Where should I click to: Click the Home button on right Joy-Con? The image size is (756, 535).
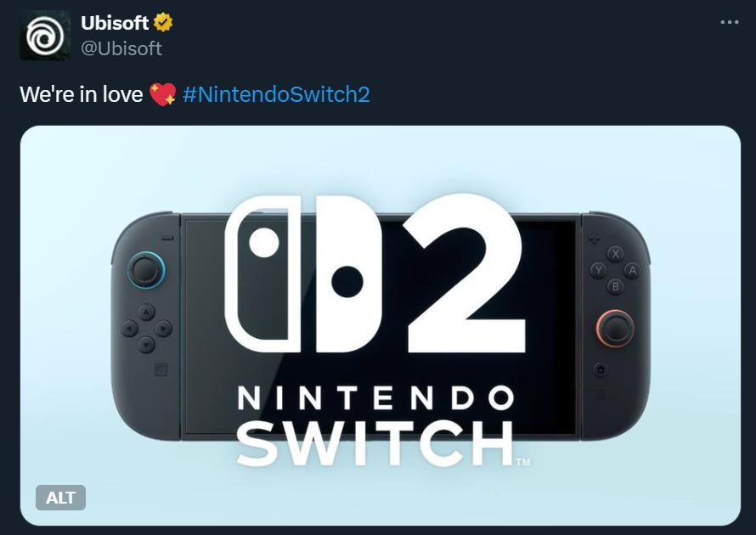(x=600, y=369)
